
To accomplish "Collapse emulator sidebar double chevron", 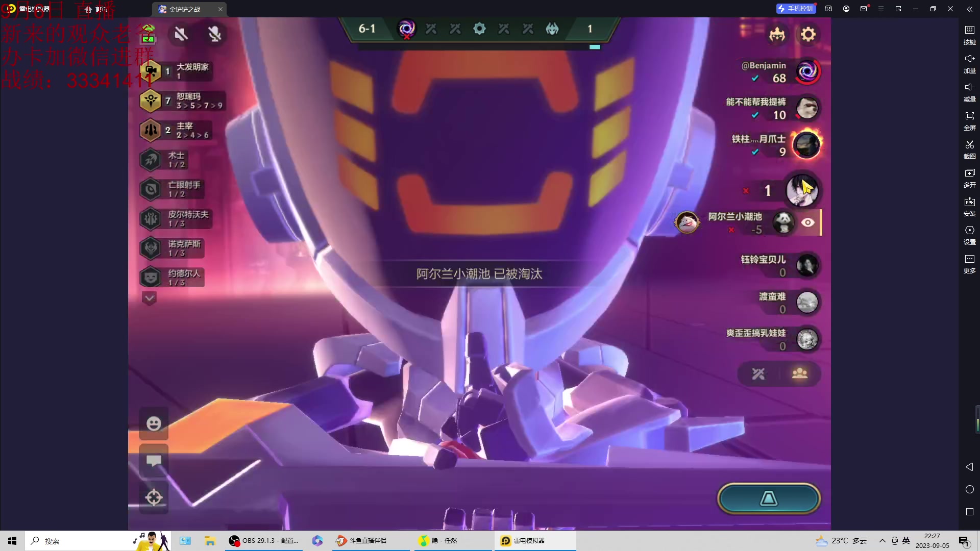I will pos(969,9).
